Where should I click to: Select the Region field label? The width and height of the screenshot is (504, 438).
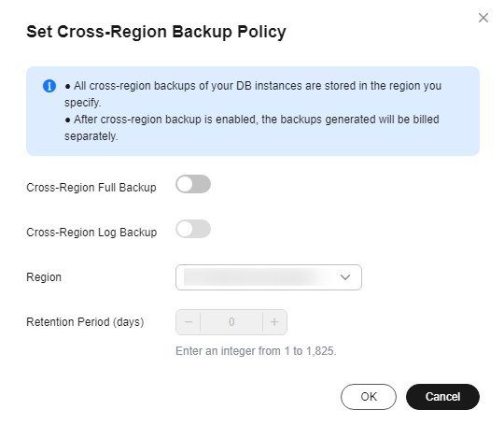[x=44, y=277]
